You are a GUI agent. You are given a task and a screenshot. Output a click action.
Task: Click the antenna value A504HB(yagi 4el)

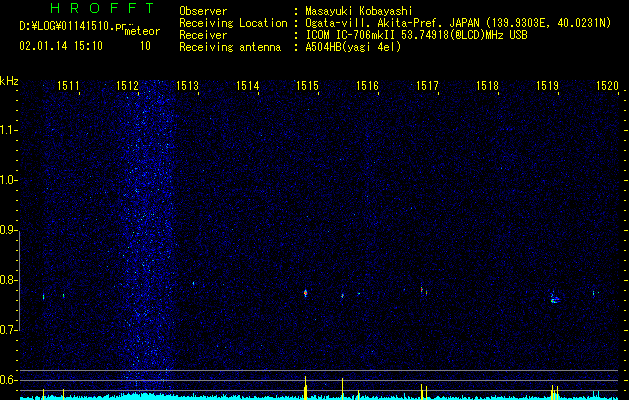(353, 47)
